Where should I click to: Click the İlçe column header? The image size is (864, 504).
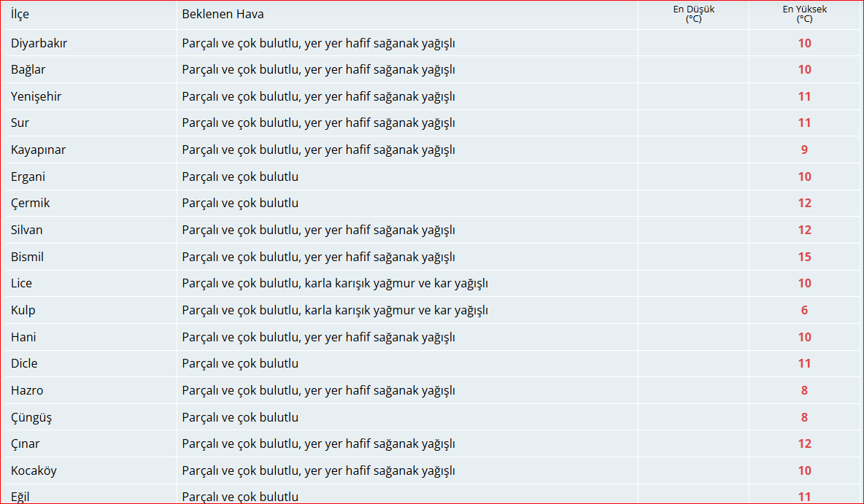click(18, 13)
